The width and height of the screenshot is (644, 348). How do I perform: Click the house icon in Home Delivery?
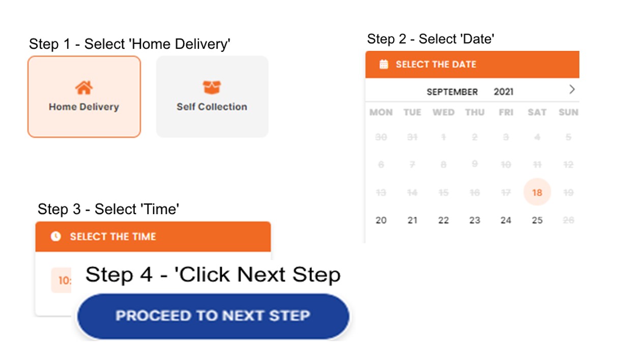pos(84,88)
